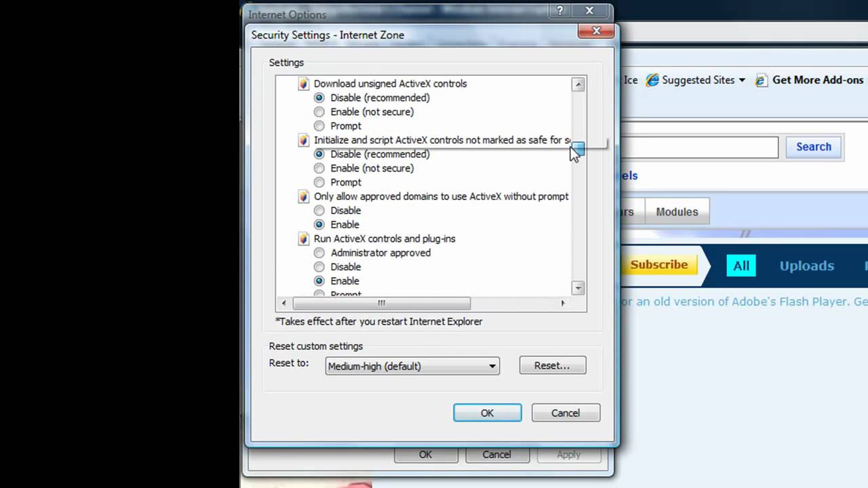868x488 pixels.
Task: Click OK in the Internet Options window
Action: pos(425,455)
